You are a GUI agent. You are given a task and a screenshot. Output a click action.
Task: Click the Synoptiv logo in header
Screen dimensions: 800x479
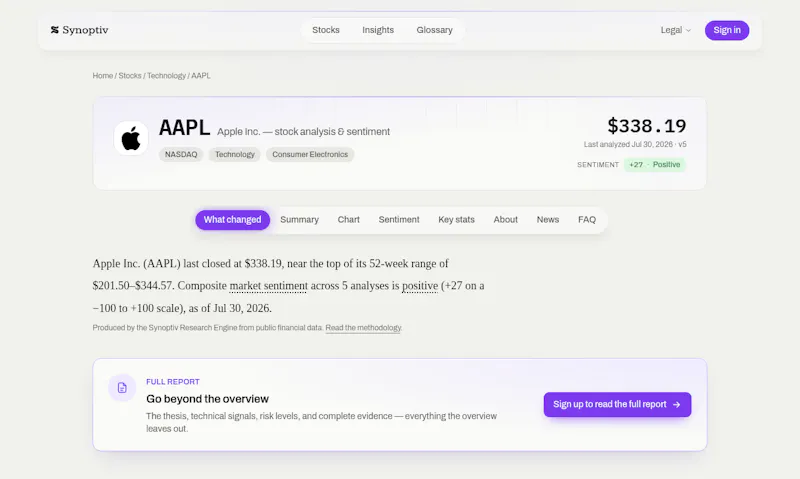[x=80, y=30]
